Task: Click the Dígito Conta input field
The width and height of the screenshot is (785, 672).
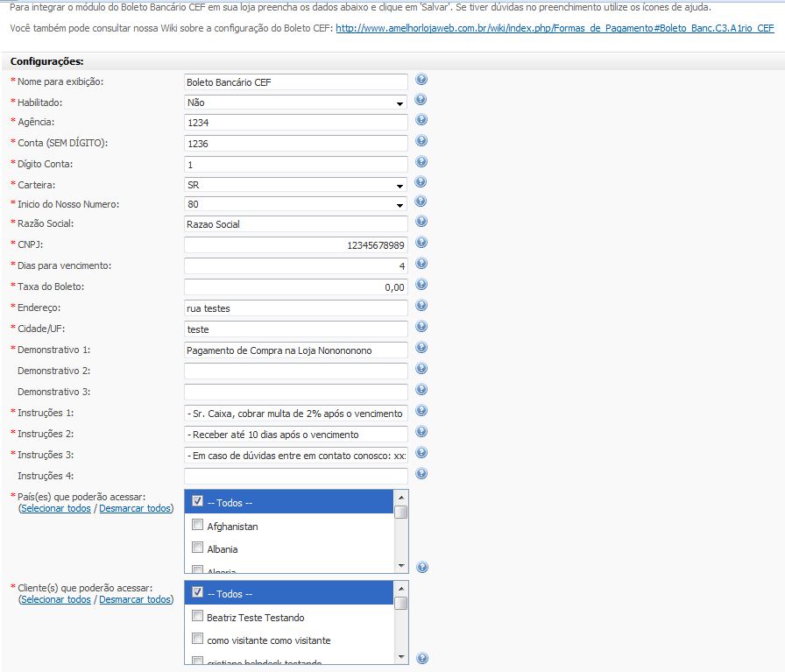Action: pyautogui.click(x=296, y=164)
